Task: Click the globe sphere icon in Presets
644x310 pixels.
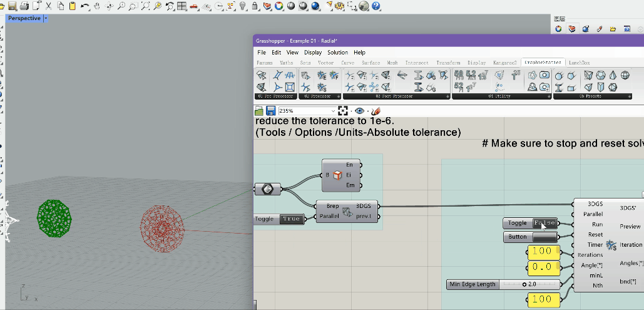Action: pyautogui.click(x=625, y=75)
